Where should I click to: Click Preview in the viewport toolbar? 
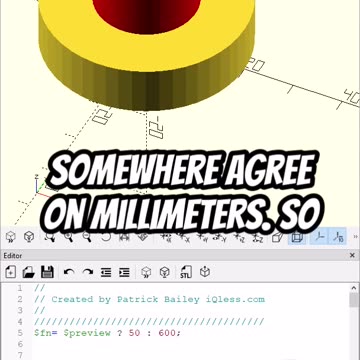(x=11, y=237)
